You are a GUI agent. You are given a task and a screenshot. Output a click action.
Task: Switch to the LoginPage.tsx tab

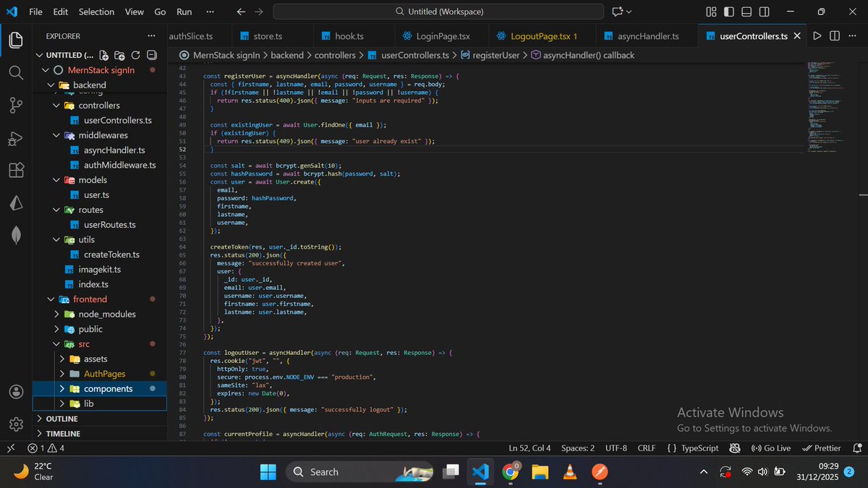[x=443, y=35]
